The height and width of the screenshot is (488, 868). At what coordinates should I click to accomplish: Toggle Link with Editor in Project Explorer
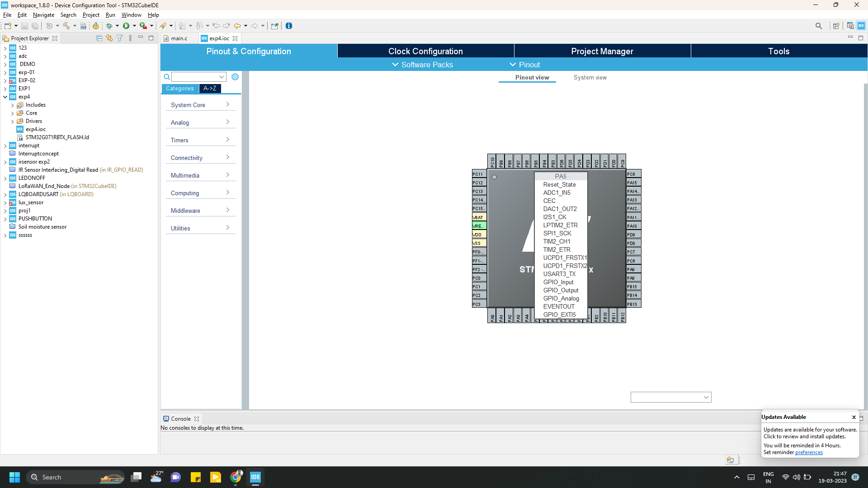pyautogui.click(x=109, y=38)
